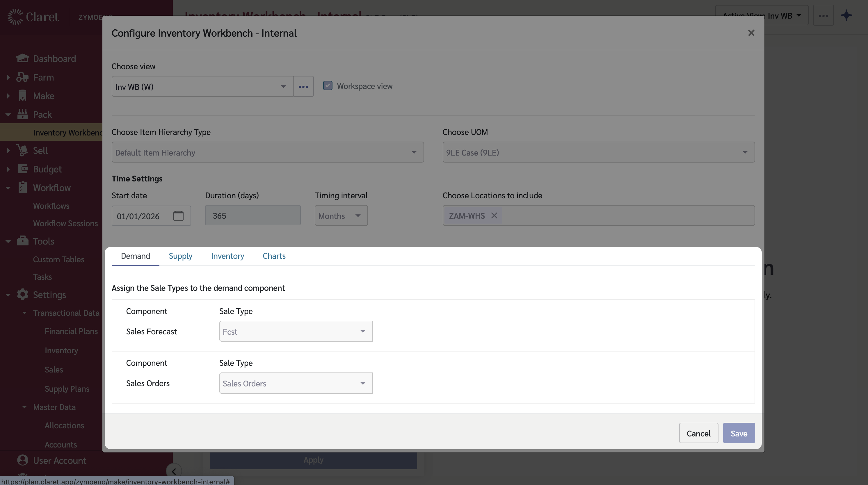Click the calendar icon beside Start date
This screenshot has height=485, width=868.
pyautogui.click(x=178, y=216)
